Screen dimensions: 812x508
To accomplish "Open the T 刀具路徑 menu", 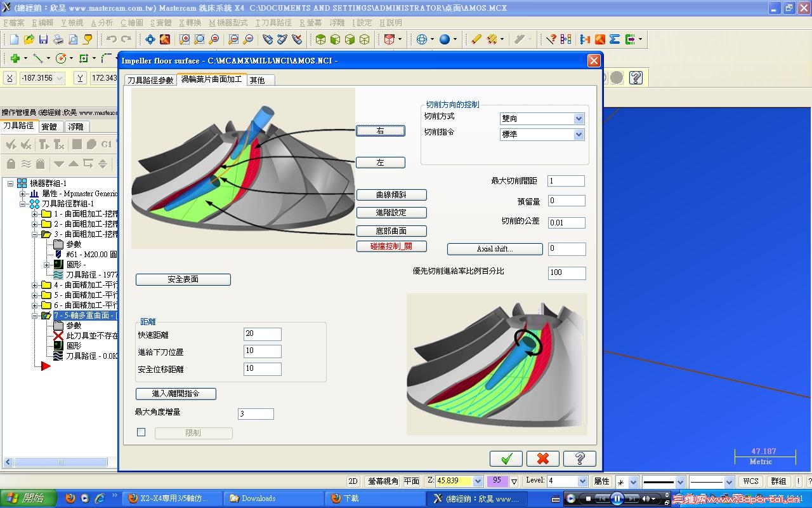I will click(x=273, y=22).
